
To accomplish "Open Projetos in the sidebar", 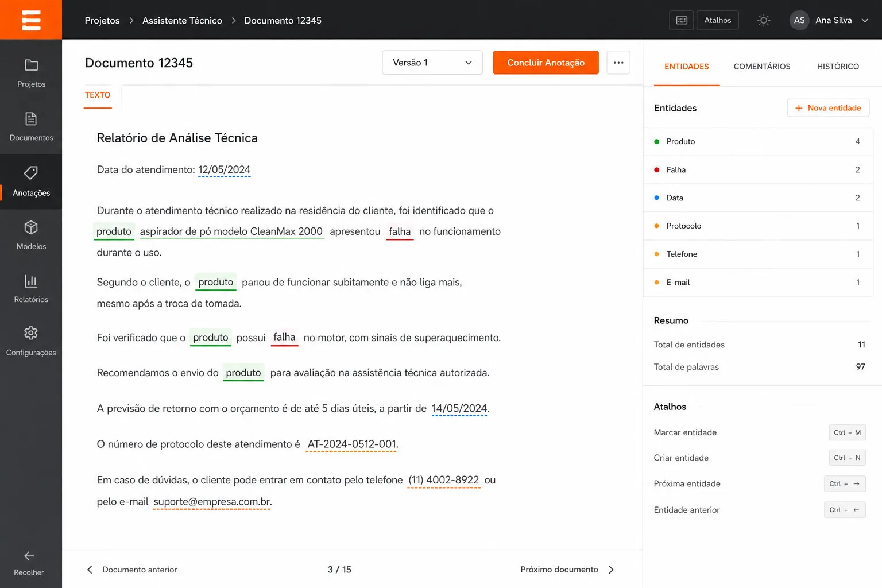I will (31, 73).
